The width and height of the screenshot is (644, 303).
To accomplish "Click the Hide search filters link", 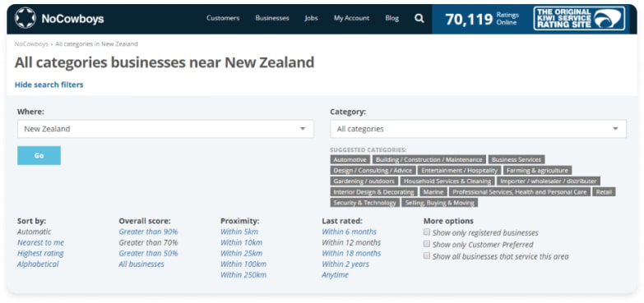I will pos(49,85).
